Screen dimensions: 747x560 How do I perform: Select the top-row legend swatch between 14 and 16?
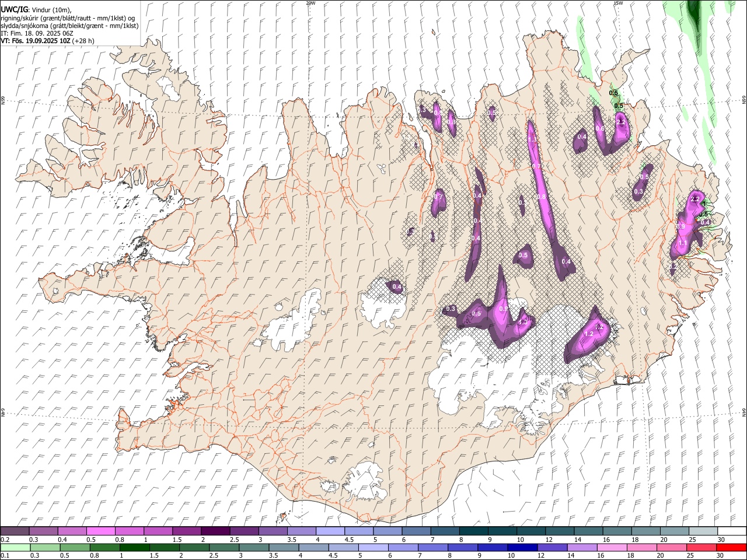point(588,531)
